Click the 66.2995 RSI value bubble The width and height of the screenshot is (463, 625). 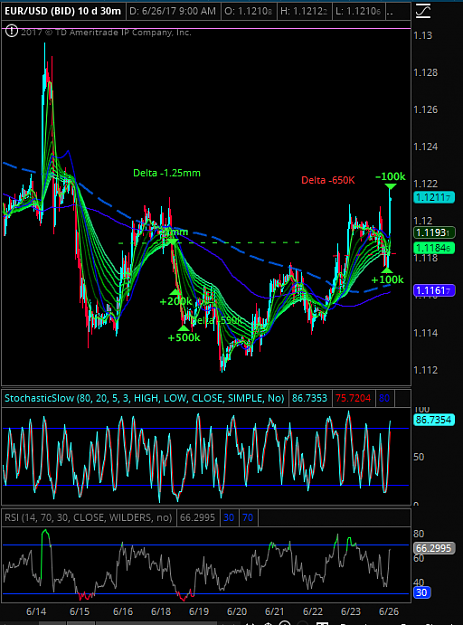[434, 548]
